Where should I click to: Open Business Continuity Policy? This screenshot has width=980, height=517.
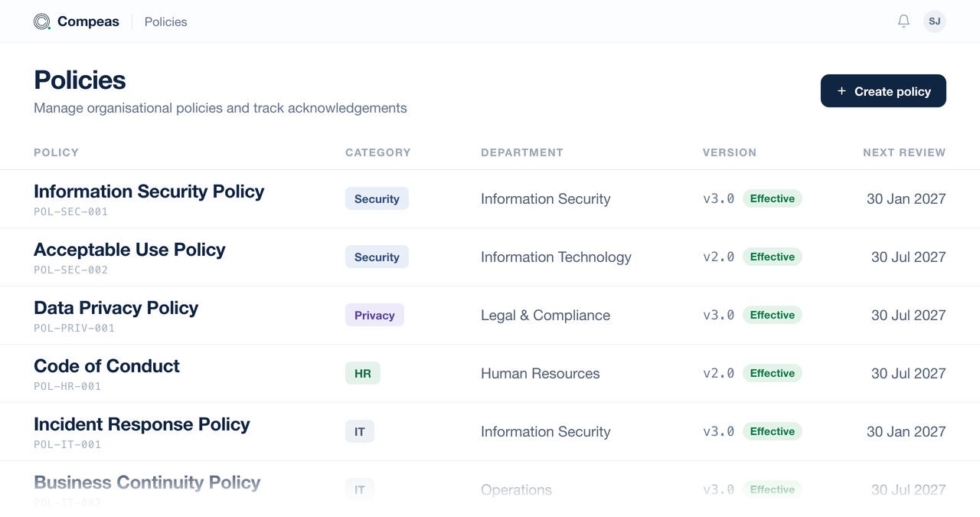click(147, 483)
